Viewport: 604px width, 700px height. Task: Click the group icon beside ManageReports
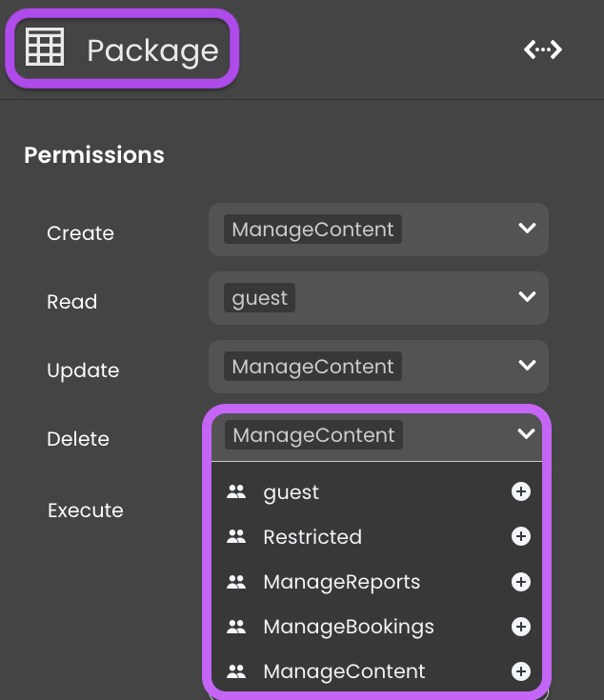pos(236,582)
